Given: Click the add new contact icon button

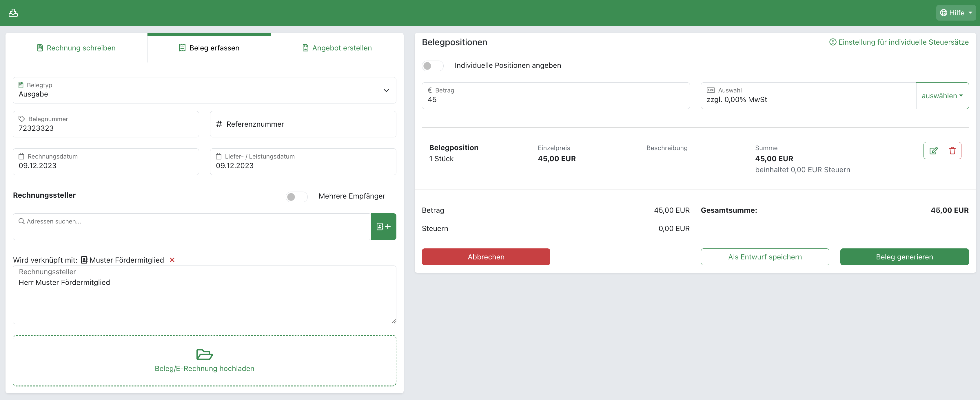Looking at the screenshot, I should [383, 226].
